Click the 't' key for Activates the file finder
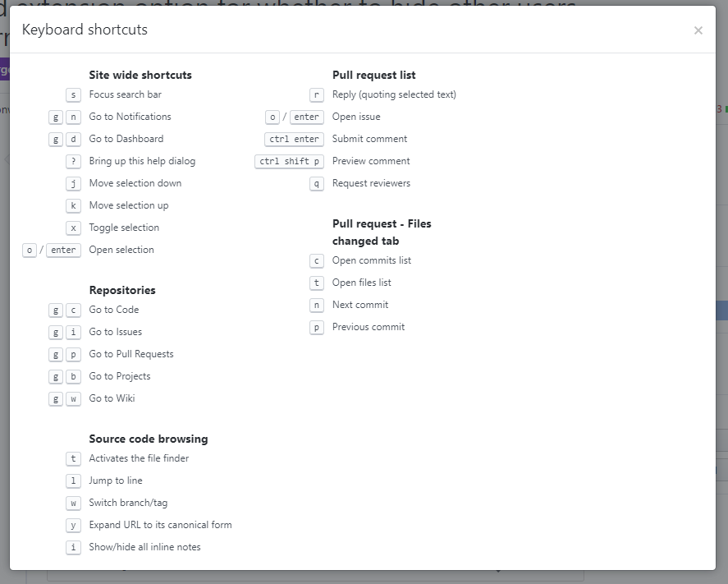The height and width of the screenshot is (584, 728). (x=73, y=458)
